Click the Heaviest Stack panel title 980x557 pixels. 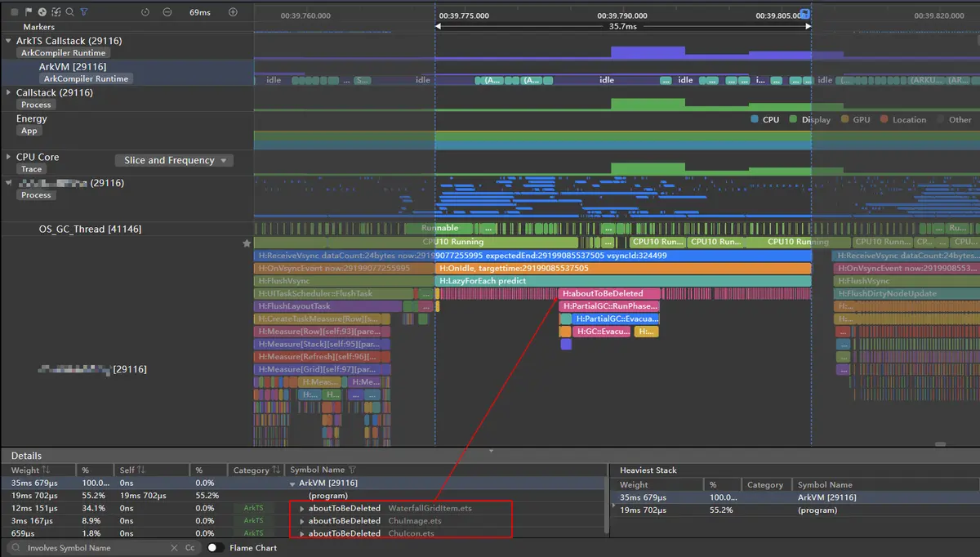[x=648, y=470]
